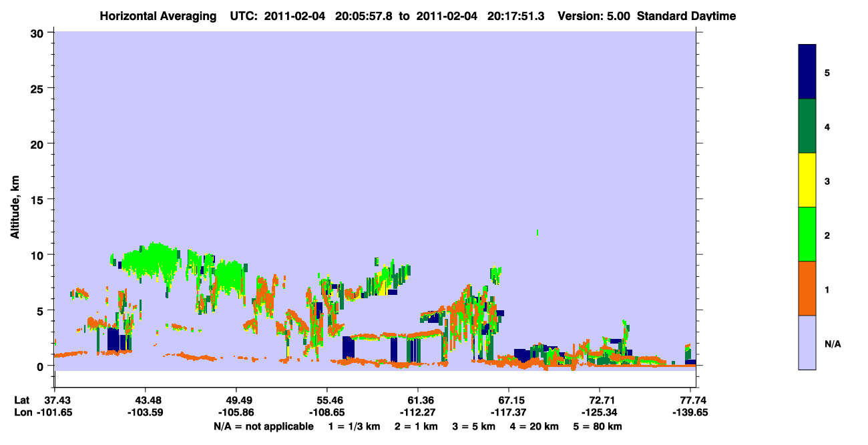The width and height of the screenshot is (868, 445).
Task: Click the y-axis tick label 20
Action: tap(38, 143)
